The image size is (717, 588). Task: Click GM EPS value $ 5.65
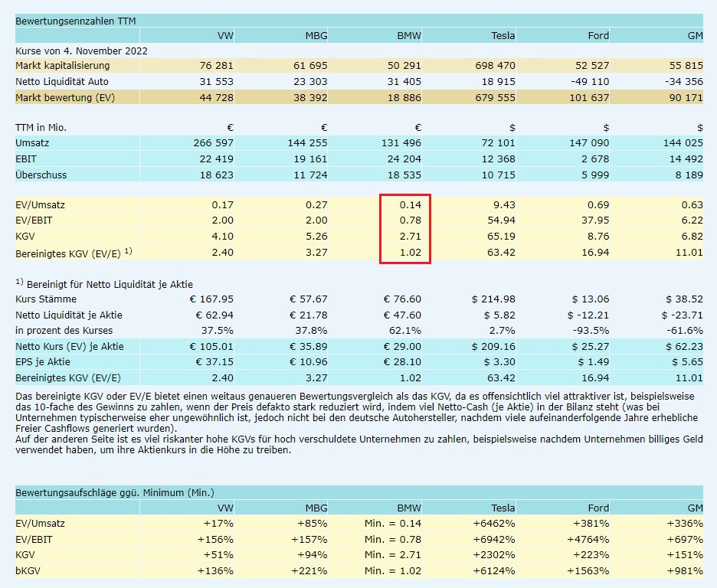pos(687,362)
